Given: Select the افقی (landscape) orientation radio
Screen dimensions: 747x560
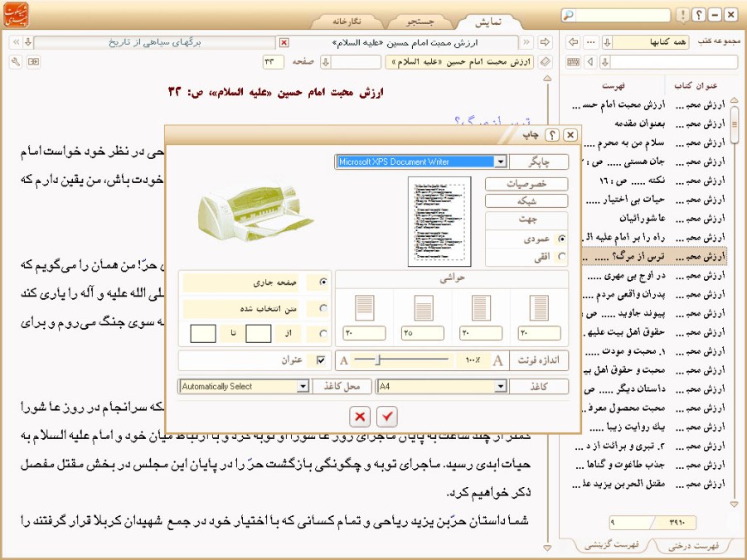Looking at the screenshot, I should tap(561, 257).
